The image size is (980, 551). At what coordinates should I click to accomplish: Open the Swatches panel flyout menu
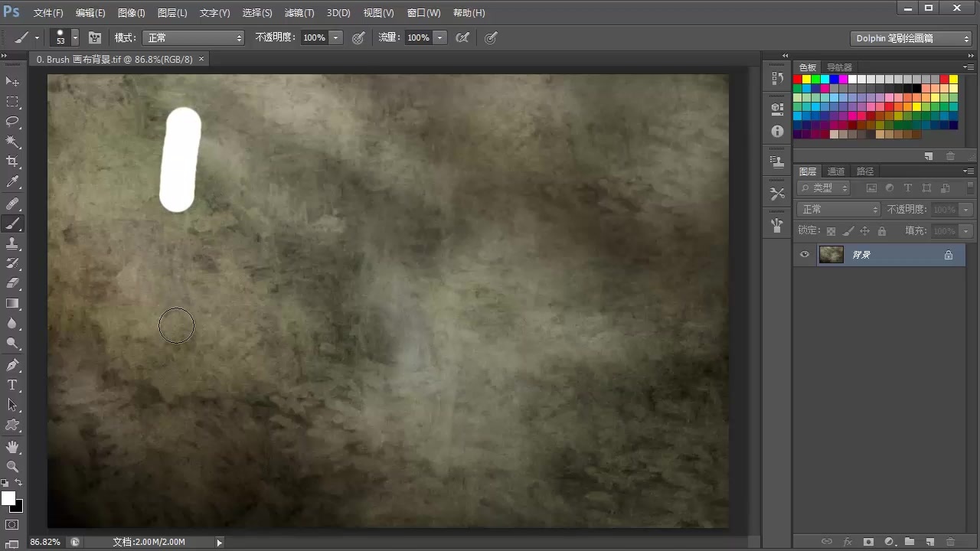tap(969, 67)
